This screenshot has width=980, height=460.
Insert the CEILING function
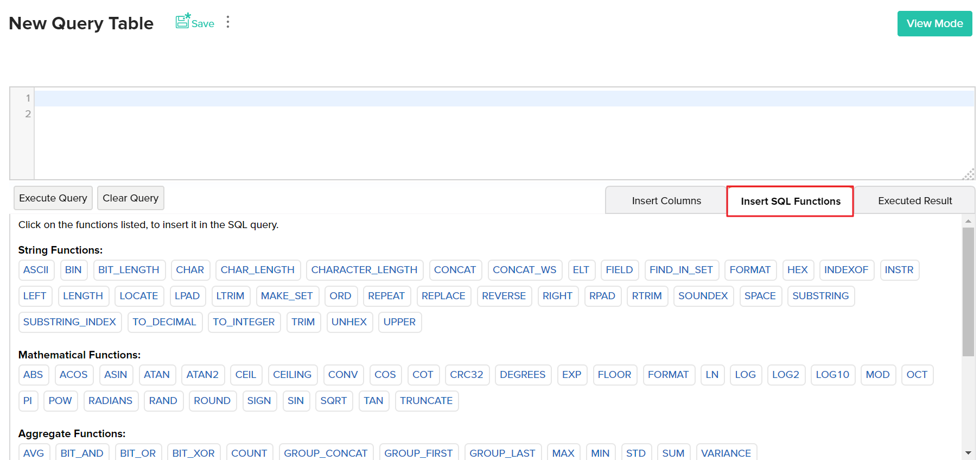(292, 375)
